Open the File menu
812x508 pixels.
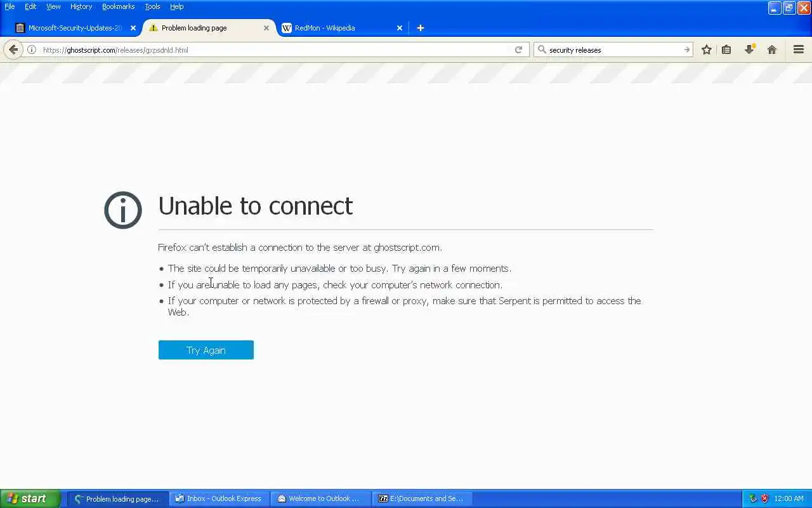(x=10, y=6)
